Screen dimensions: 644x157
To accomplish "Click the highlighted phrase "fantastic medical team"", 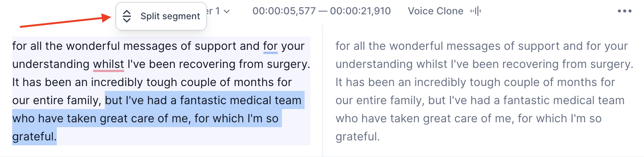I will 241,100.
